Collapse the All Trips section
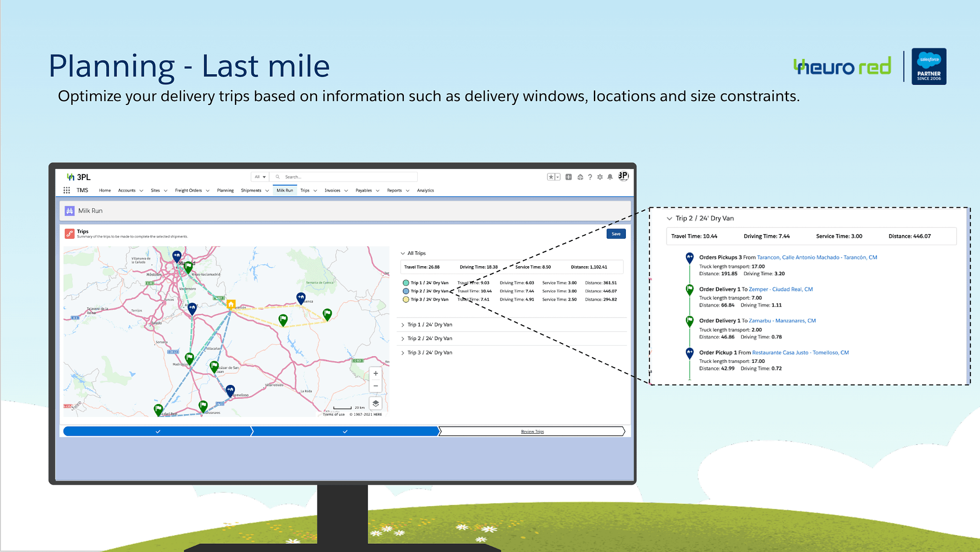Viewport: 980px width, 552px height. (x=403, y=253)
